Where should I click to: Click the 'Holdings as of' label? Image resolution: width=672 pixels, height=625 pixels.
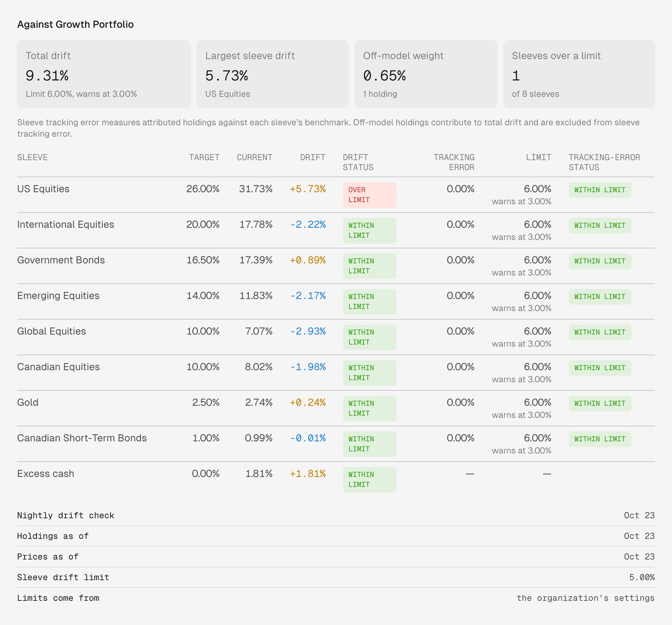(53, 536)
